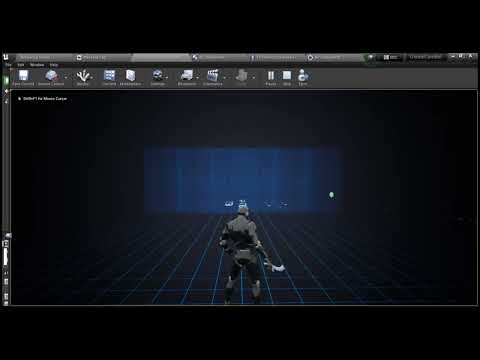The image size is (480, 360).
Task: Expand the Source Control dropdown arrow
Action: 66,78
